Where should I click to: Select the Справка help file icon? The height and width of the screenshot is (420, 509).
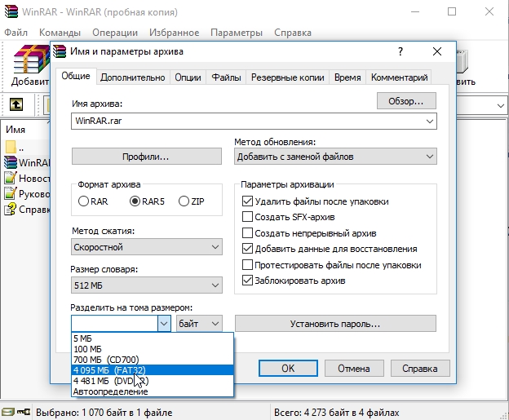(x=11, y=209)
